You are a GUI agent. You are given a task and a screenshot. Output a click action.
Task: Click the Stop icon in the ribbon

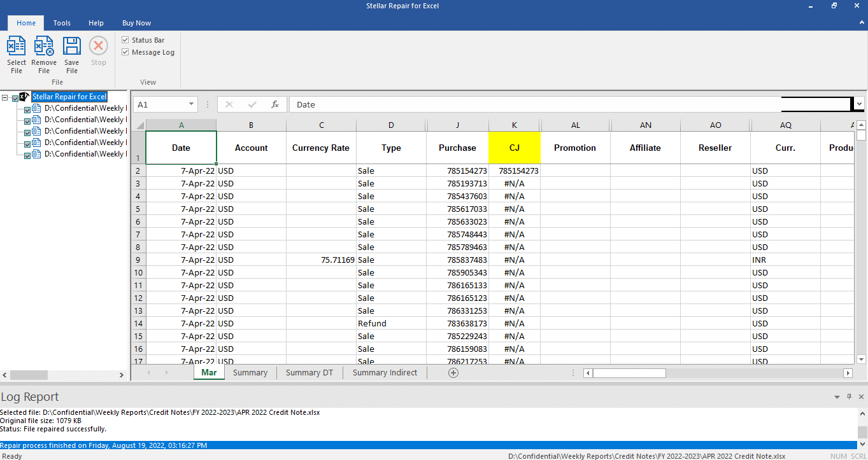pyautogui.click(x=99, y=46)
